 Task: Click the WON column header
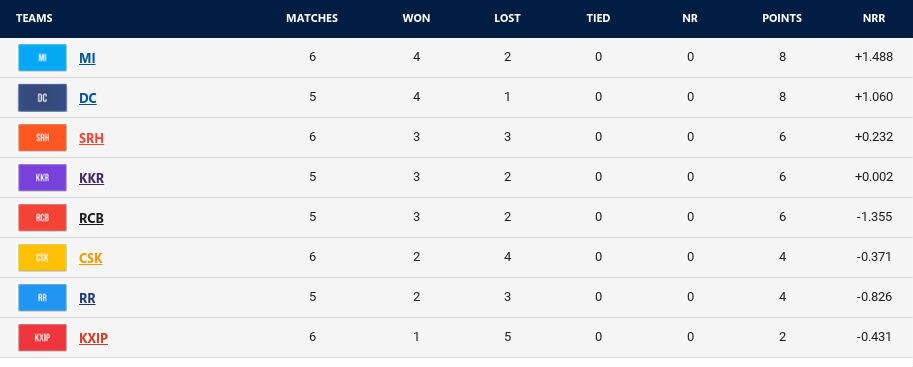pos(416,18)
